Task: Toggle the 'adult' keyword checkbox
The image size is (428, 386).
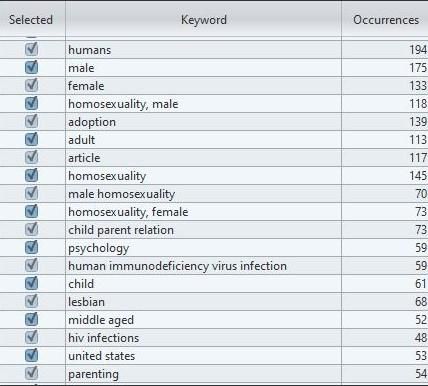Action: tap(31, 139)
